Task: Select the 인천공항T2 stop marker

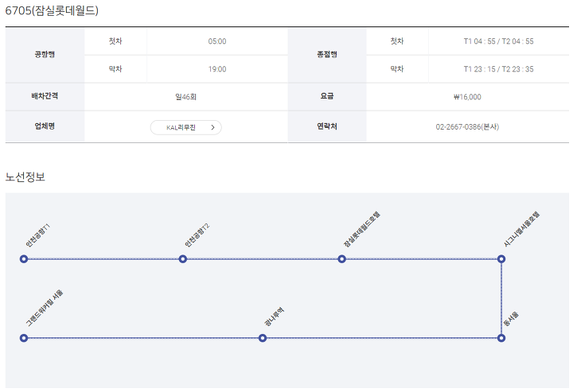Action: 183,259
